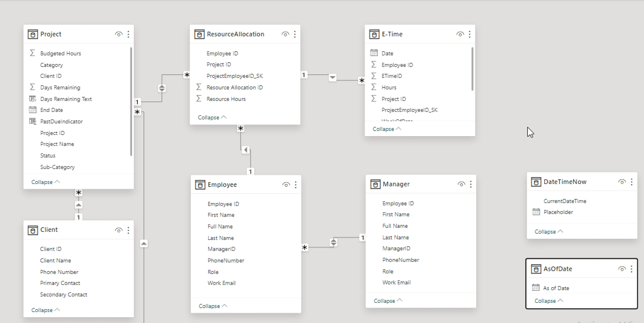
Task: Select Hours field in E-Time table
Action: tap(389, 87)
